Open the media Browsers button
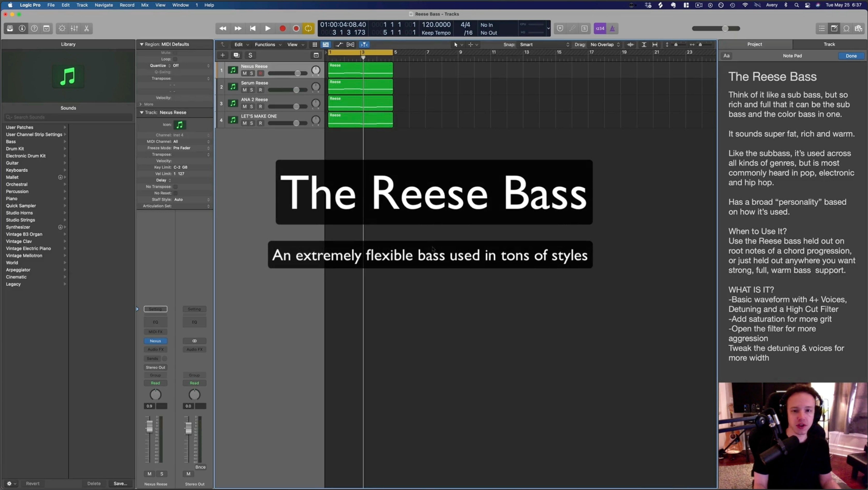 click(858, 29)
